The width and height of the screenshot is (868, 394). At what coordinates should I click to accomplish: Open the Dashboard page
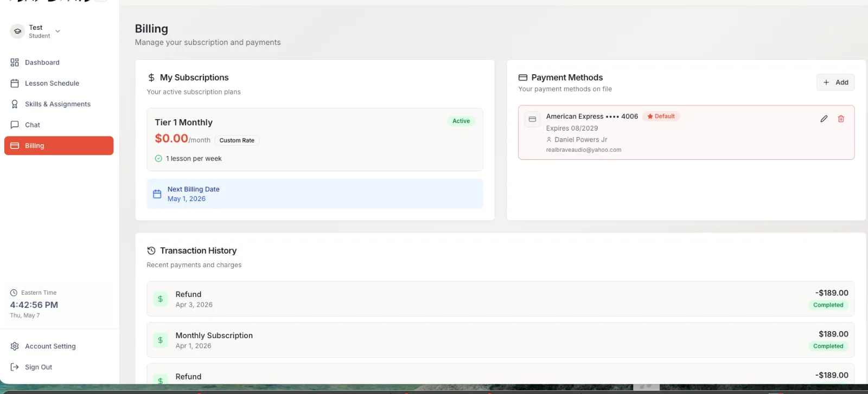pos(59,62)
